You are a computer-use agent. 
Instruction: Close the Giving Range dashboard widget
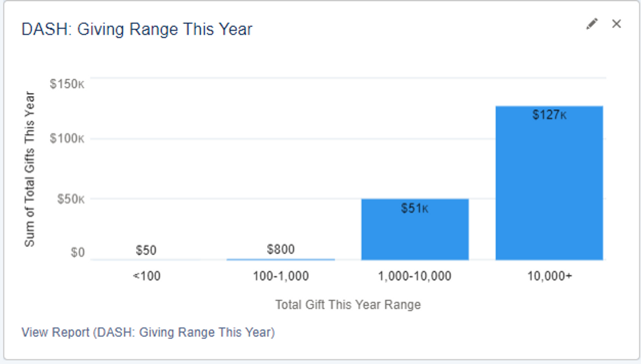tap(616, 24)
